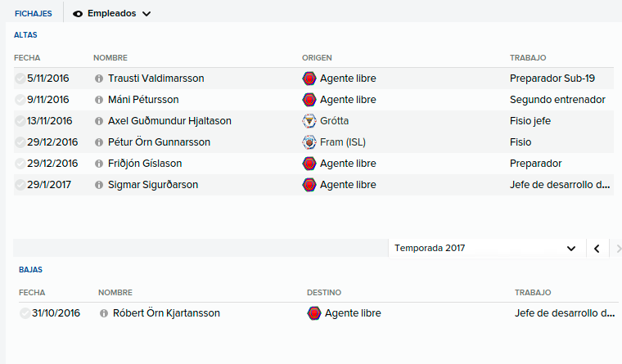Expand the Temporada 2017 season selector
The height and width of the screenshot is (364, 622).
tap(487, 248)
